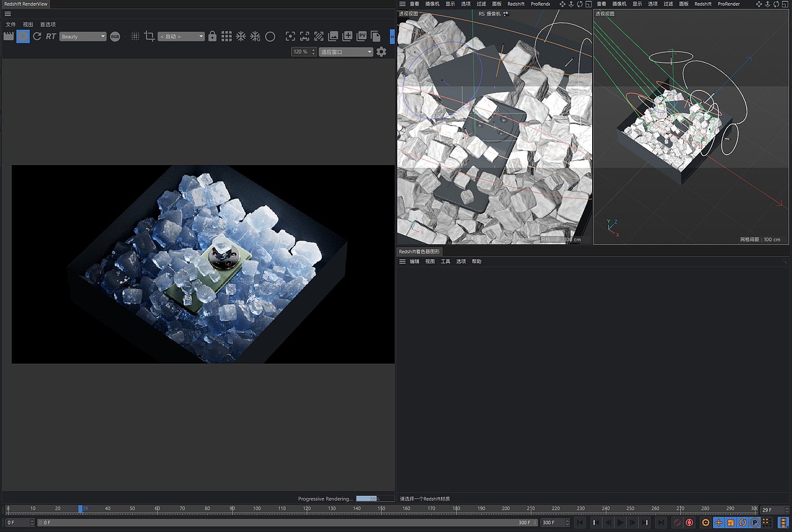Select the crop region render tool
This screenshot has height=532, width=792.
[x=149, y=36]
